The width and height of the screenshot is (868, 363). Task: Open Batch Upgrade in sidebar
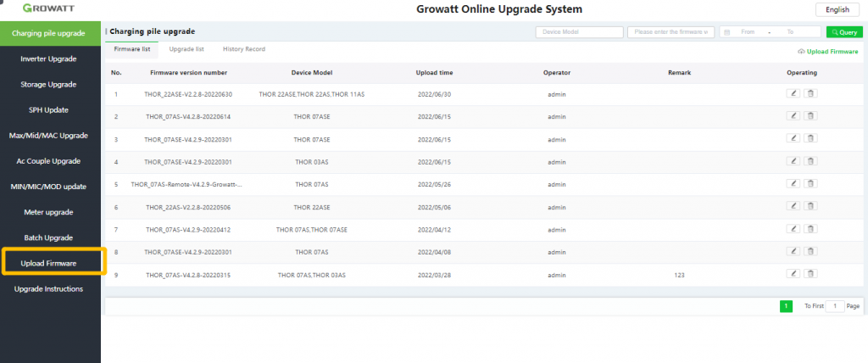[48, 237]
